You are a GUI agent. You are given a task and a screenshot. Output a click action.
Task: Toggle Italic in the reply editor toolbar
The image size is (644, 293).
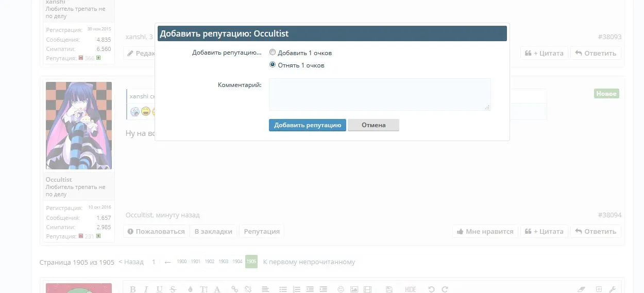click(x=146, y=289)
